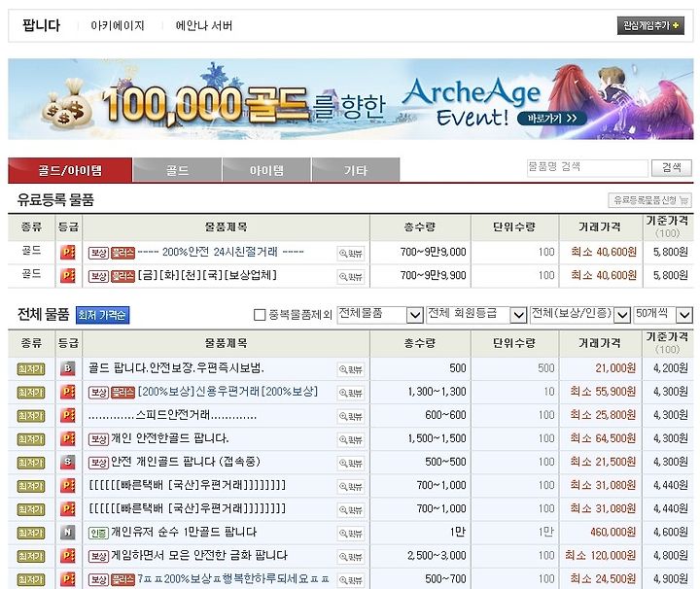
Task: Click the 관심게임추가 button
Action: point(650,26)
